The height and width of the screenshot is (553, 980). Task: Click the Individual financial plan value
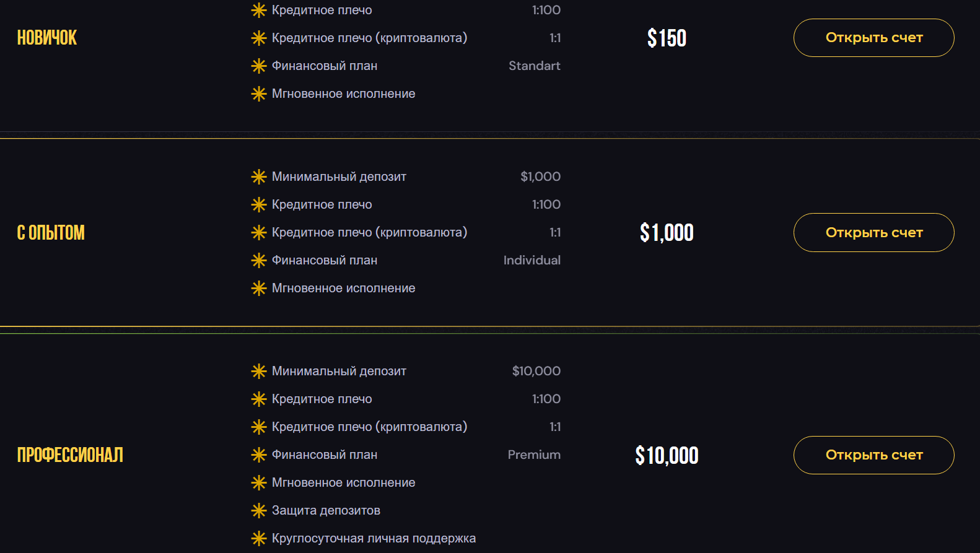(x=532, y=260)
